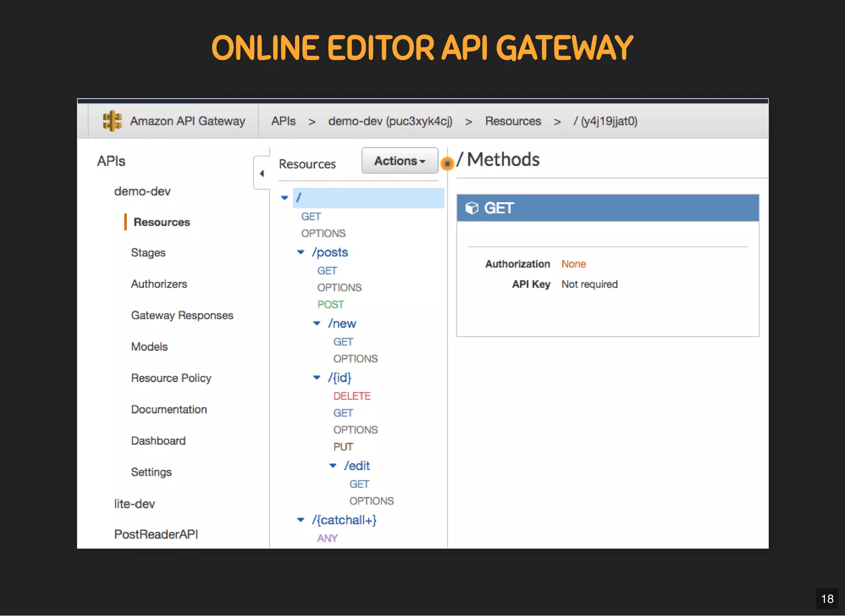
Task: Select GET method under /{id}
Action: [x=343, y=413]
